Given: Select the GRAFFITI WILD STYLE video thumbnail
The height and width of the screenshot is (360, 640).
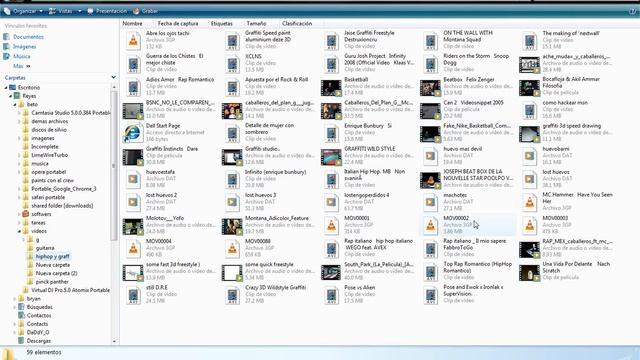Looking at the screenshot, I should pos(331,157).
